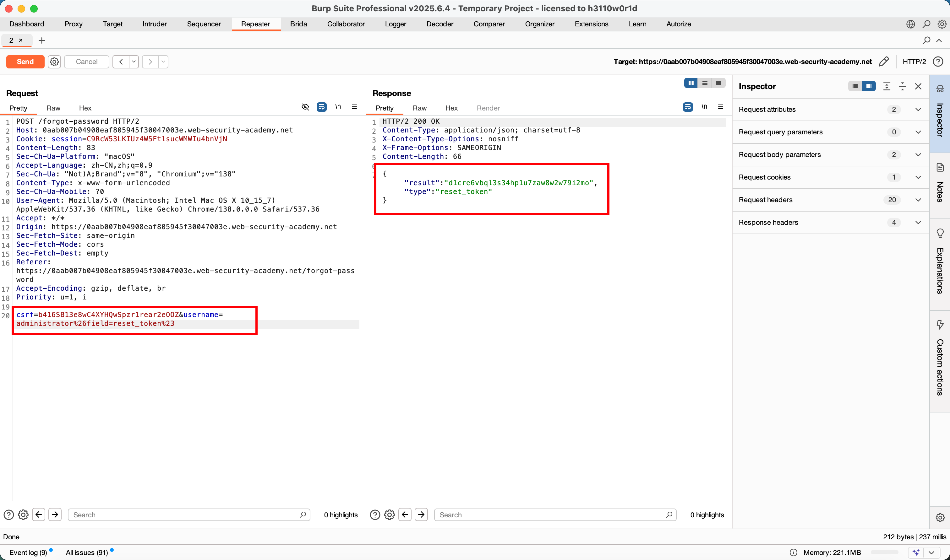Toggle request newline characters display

click(x=338, y=107)
